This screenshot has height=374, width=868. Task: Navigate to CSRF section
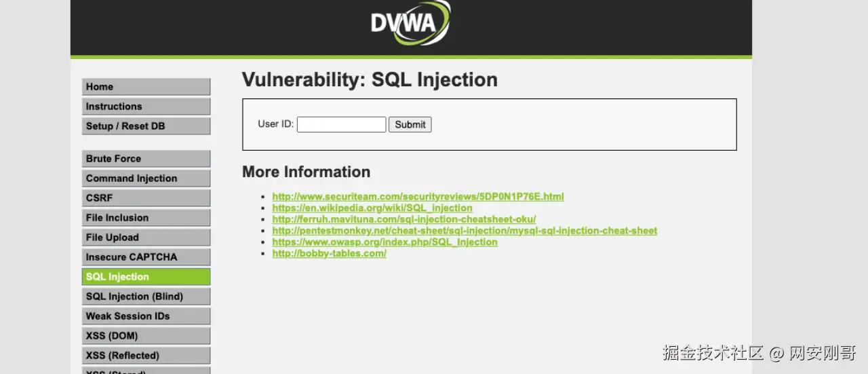click(x=146, y=198)
